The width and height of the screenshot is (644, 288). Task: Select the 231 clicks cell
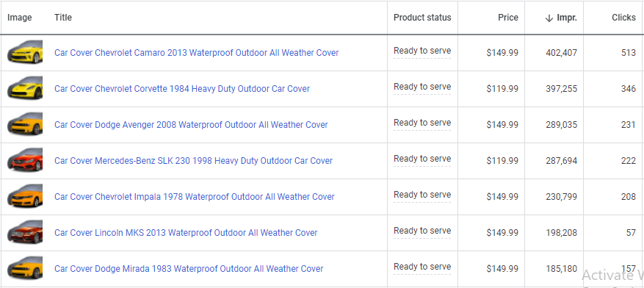point(629,125)
